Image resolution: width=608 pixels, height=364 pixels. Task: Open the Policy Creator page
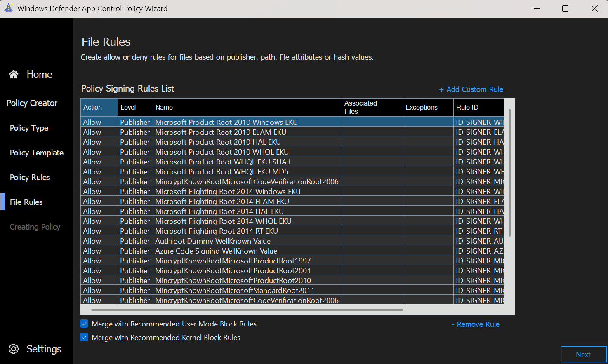click(32, 103)
